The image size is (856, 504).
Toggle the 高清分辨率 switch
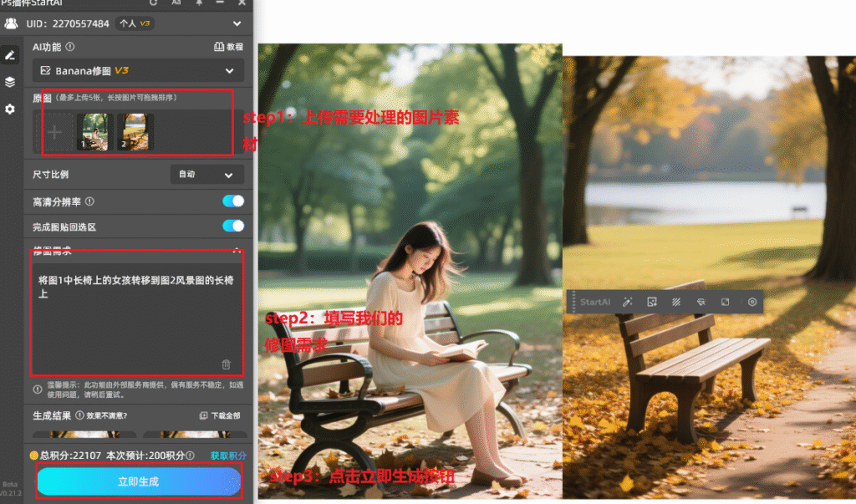[x=233, y=201]
